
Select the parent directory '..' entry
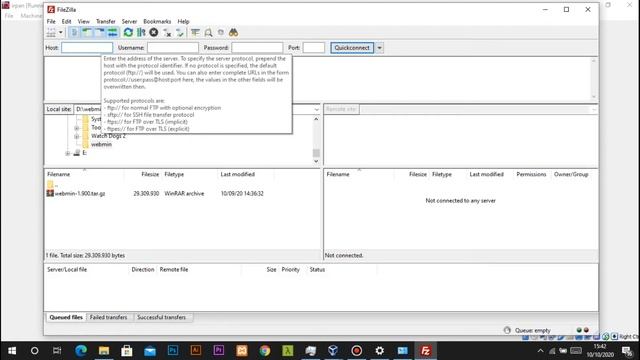(53, 184)
